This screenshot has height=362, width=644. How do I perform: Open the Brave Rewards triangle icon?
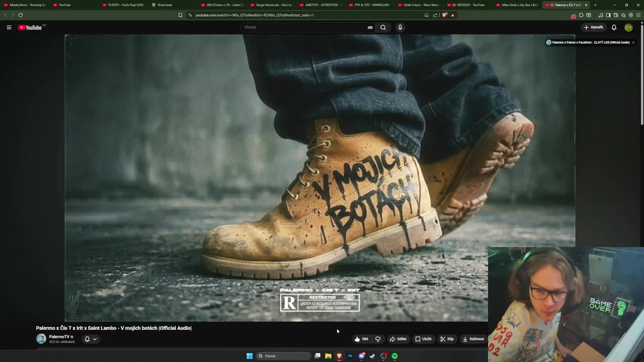[452, 15]
